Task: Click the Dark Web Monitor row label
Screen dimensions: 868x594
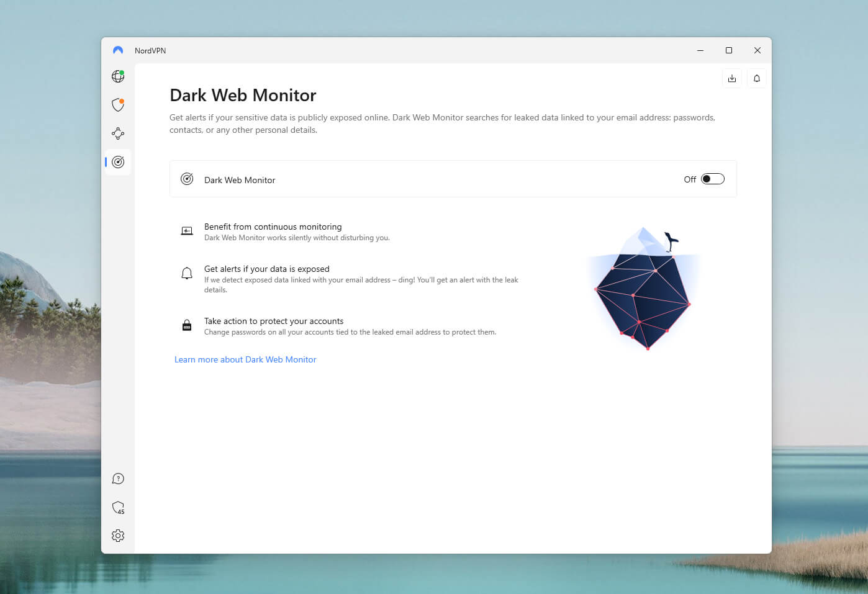Action: click(240, 180)
